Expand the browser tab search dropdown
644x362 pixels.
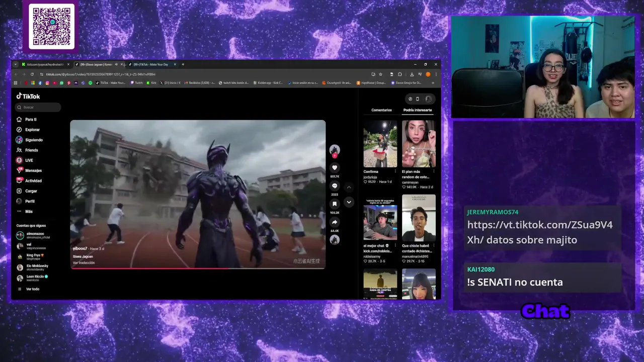coord(16,64)
